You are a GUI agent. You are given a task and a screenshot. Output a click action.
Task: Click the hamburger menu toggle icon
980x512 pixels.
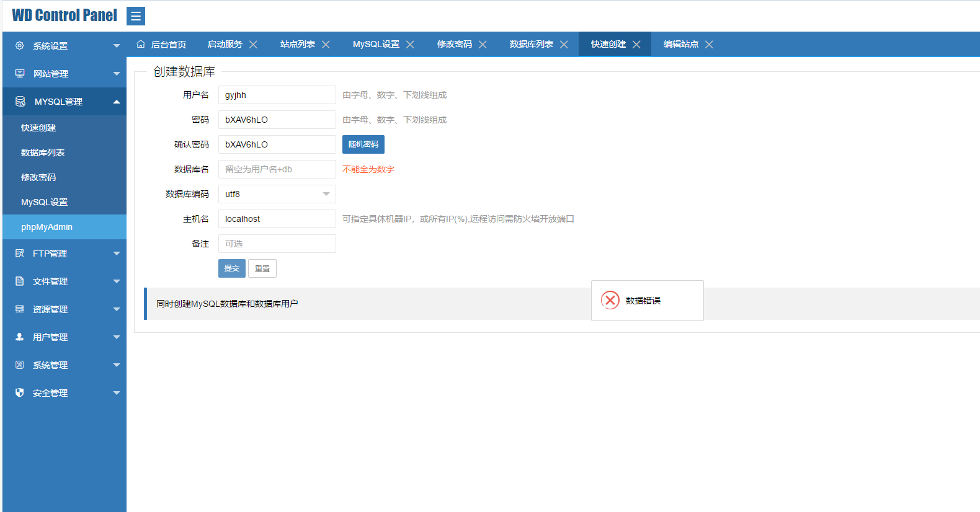[x=135, y=16]
